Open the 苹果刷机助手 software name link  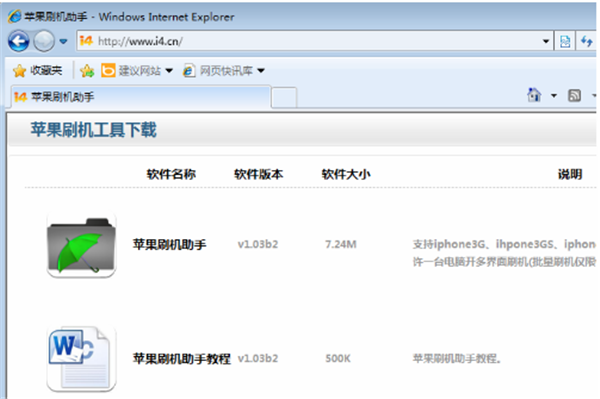click(170, 244)
